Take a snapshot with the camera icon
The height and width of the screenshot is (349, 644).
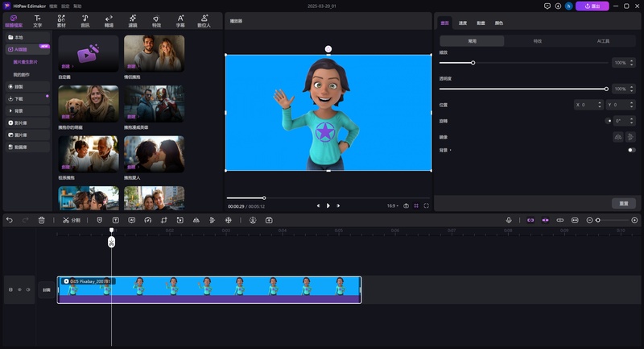pyautogui.click(x=406, y=206)
